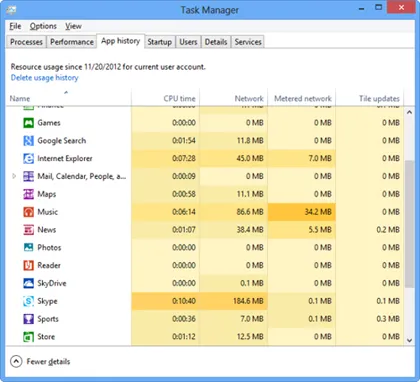The image size is (420, 382).
Task: Click the Sports app icon
Action: [28, 319]
